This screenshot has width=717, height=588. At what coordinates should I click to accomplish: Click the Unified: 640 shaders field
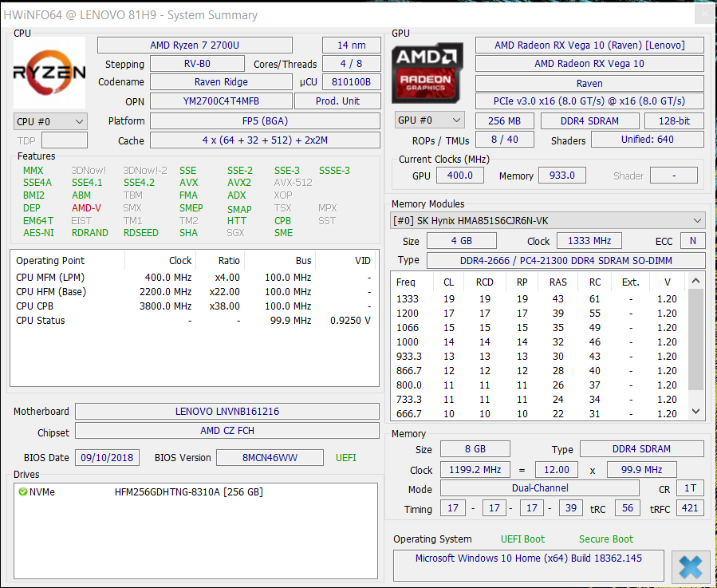pos(648,140)
